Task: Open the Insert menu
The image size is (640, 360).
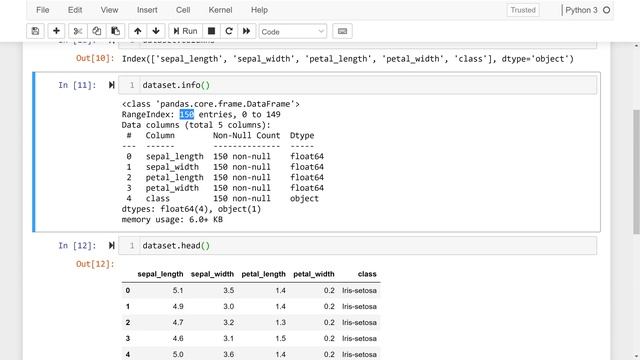Action: coord(147,10)
